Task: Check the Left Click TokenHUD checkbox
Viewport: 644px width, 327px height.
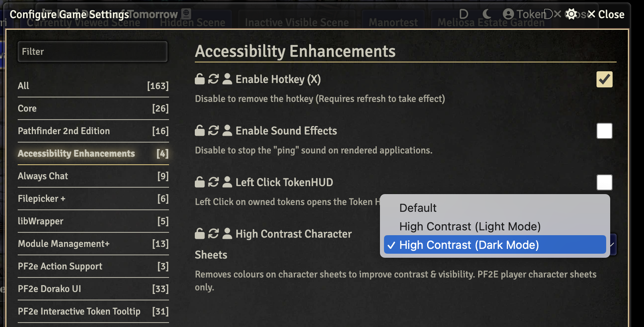Action: pyautogui.click(x=604, y=182)
